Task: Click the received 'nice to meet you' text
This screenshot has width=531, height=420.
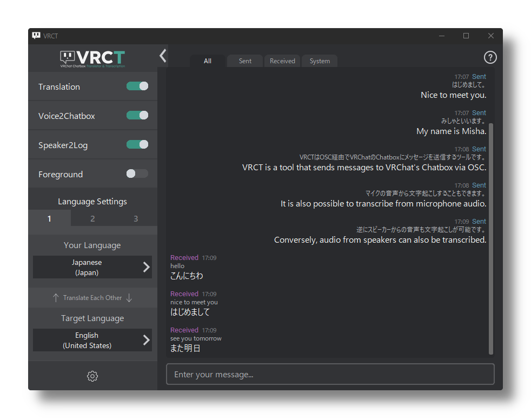Action: pos(194,302)
